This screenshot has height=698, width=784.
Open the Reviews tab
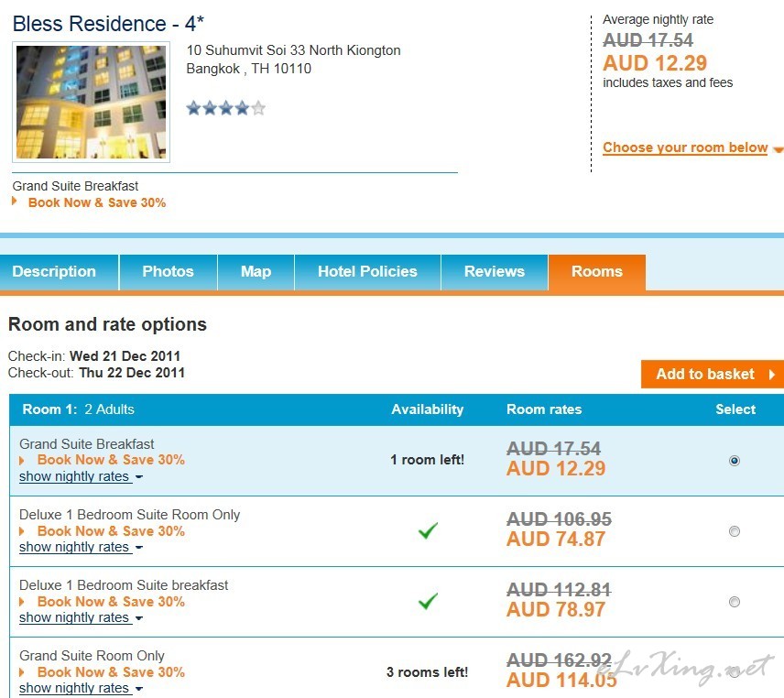click(494, 272)
